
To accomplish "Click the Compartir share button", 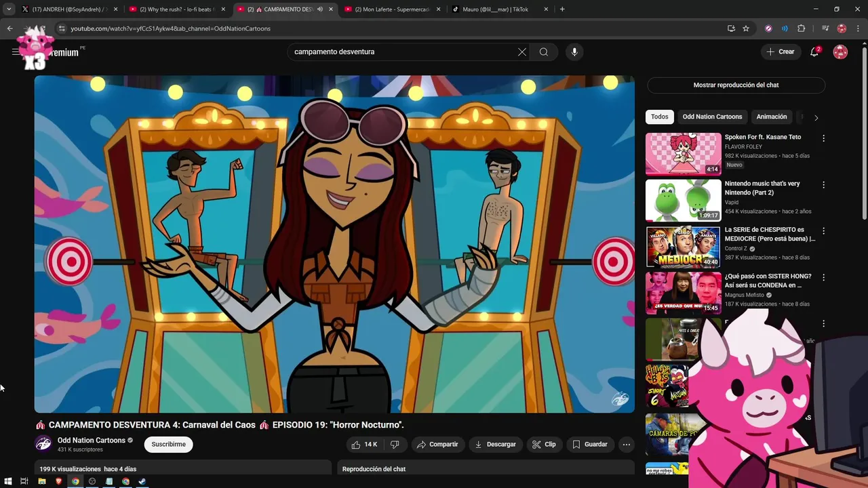I will 437,445.
